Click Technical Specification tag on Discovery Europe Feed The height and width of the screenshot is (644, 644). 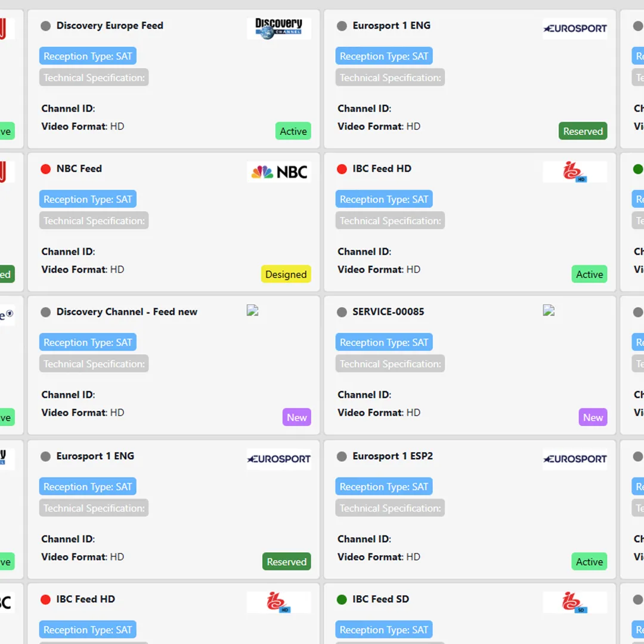pos(94,78)
